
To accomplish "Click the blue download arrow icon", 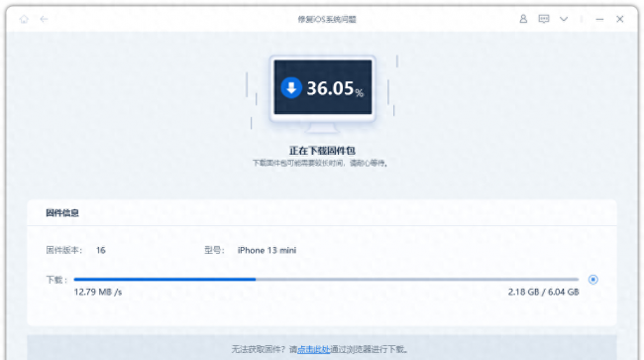I will (291, 87).
